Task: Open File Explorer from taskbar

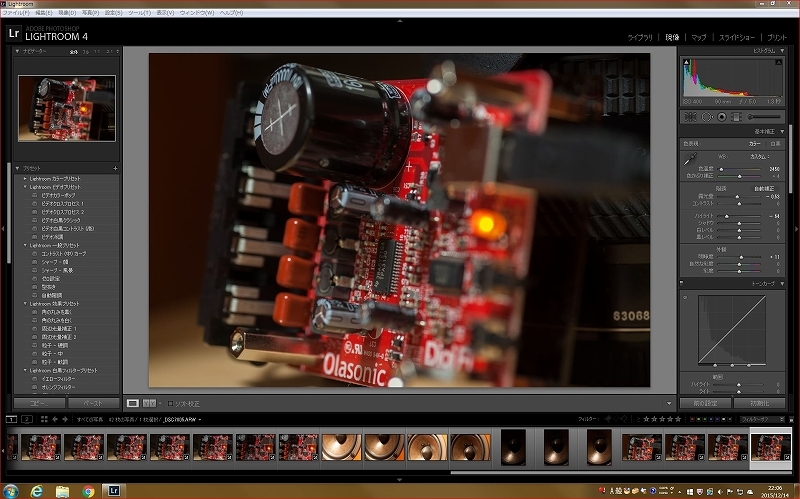Action: [62, 491]
